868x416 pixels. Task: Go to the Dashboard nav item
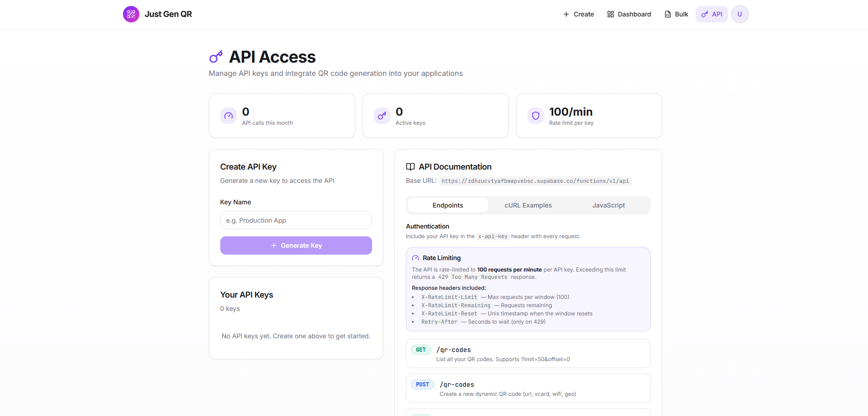[x=629, y=14]
